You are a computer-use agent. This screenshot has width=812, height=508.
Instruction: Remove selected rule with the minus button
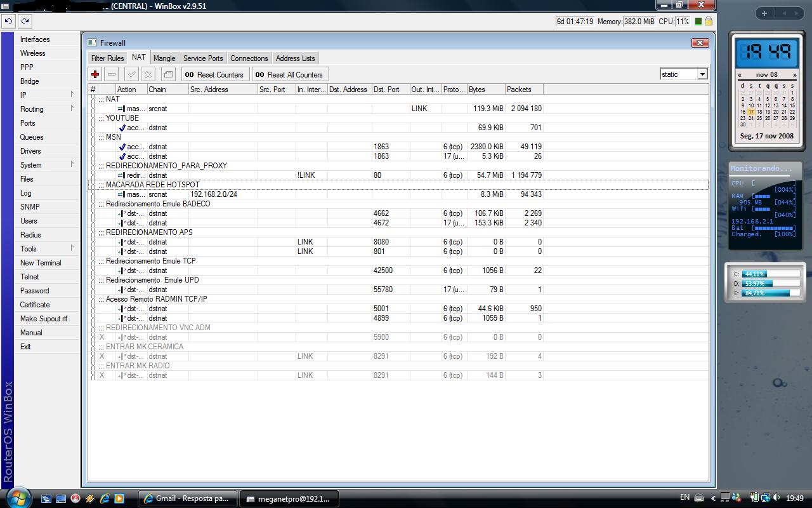(x=112, y=74)
